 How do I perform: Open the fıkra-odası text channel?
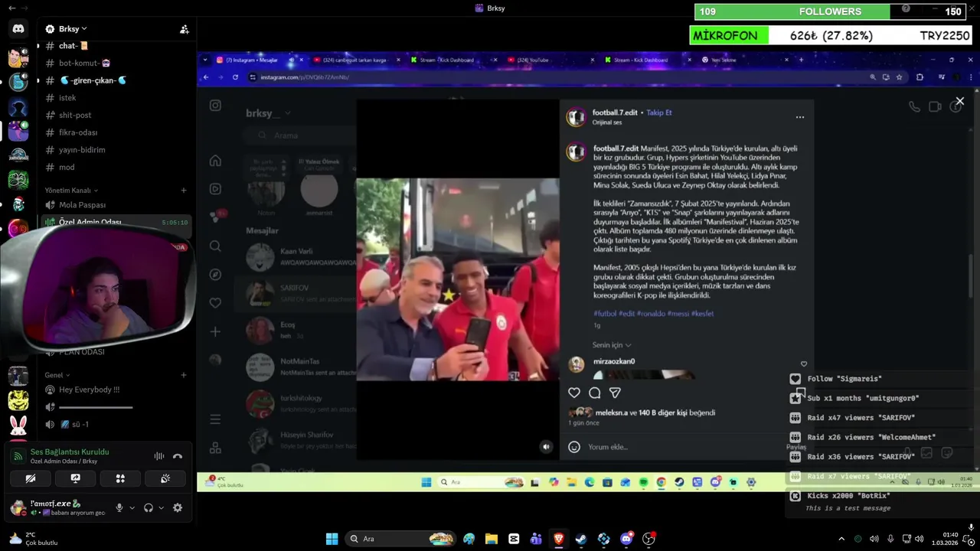point(78,132)
